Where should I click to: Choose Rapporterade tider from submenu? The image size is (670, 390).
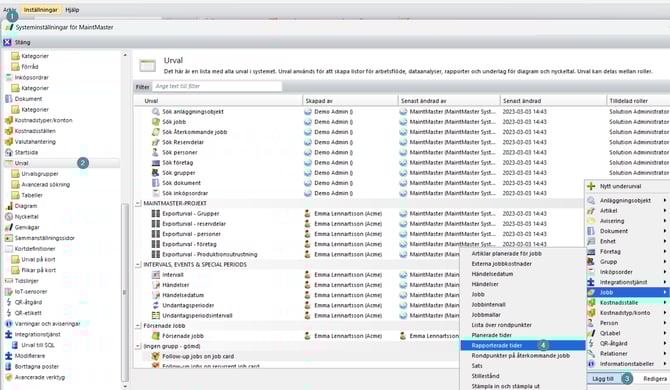point(523,345)
